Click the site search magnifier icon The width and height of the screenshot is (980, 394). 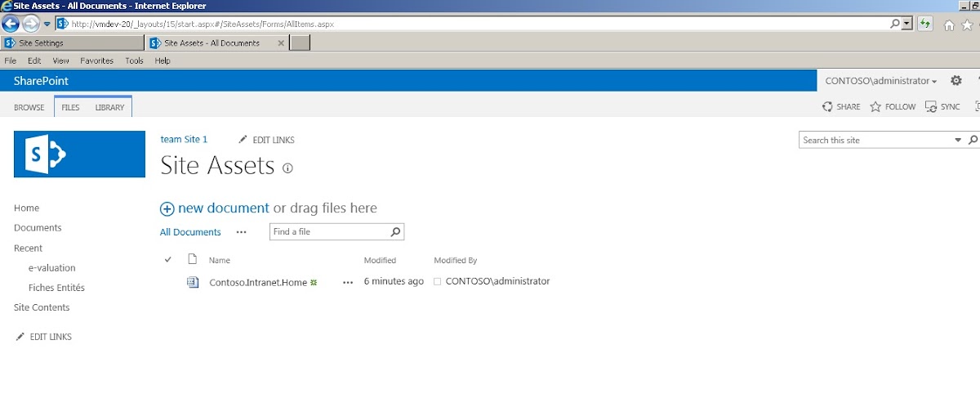973,141
